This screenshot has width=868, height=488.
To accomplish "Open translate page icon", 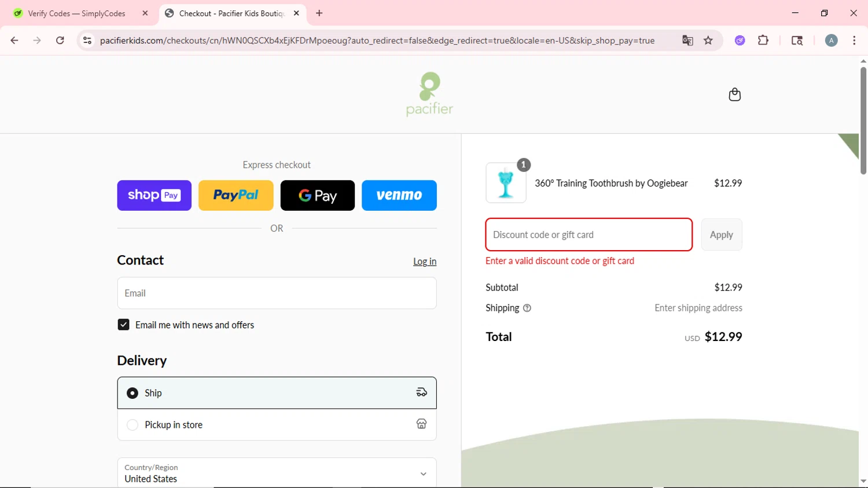I will 687,41.
